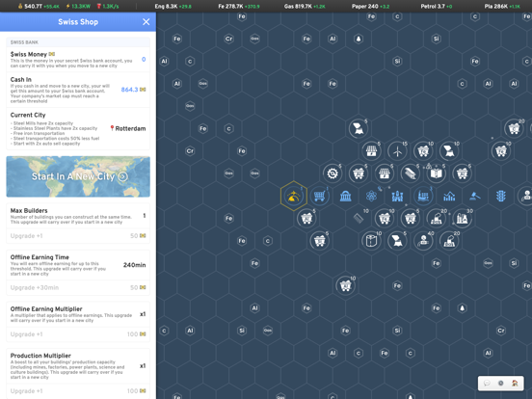The height and width of the screenshot is (399, 532).
Task: Select the blue factory building in circle
Action: [423, 196]
